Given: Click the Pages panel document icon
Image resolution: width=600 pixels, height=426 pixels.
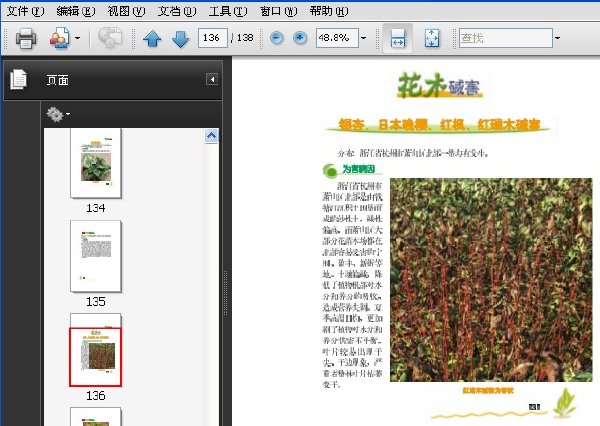Looking at the screenshot, I should pos(18,79).
